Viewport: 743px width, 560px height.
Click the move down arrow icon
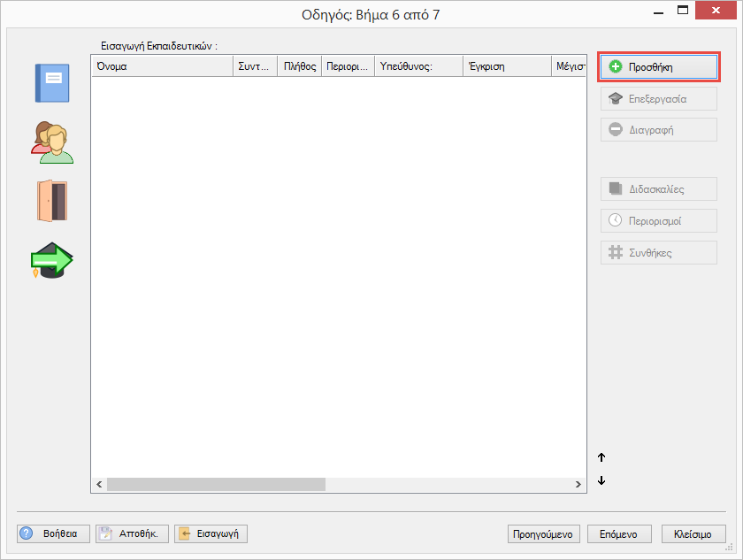[x=601, y=480]
